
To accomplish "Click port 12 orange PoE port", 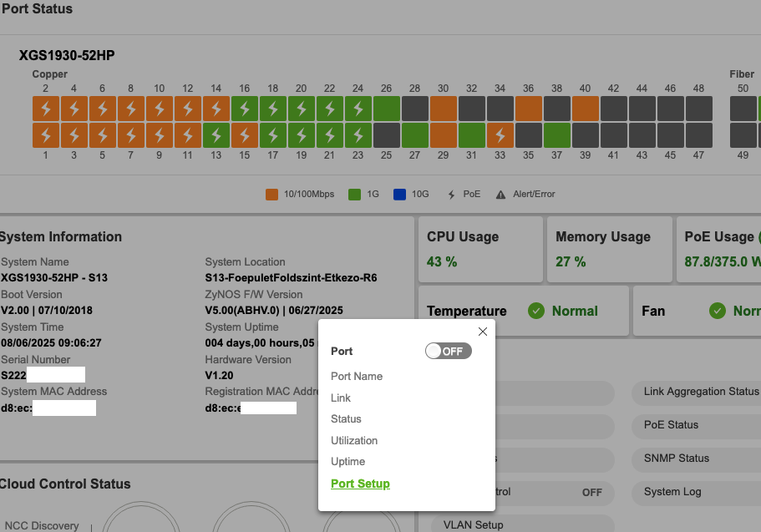I will 188,109.
